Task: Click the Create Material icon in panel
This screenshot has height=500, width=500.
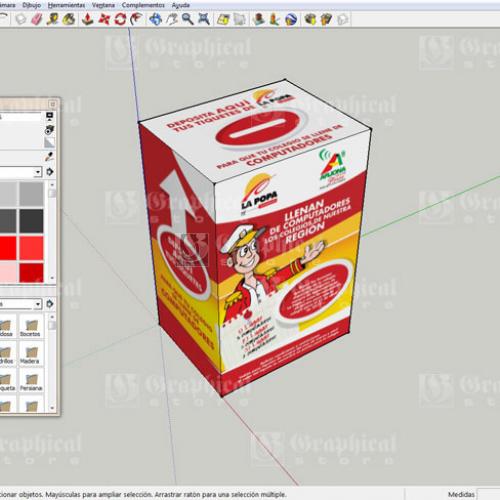Action: (49, 130)
